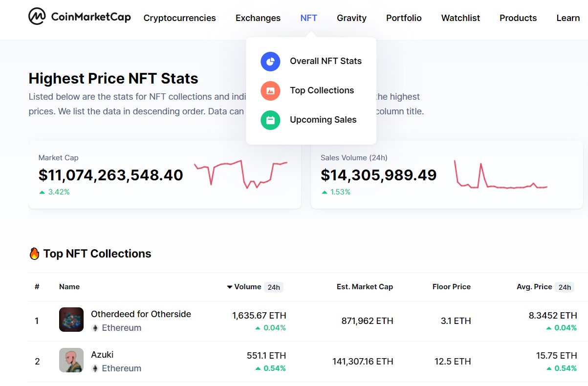Go to the Gravity page
This screenshot has width=588, height=386.
pos(351,18)
